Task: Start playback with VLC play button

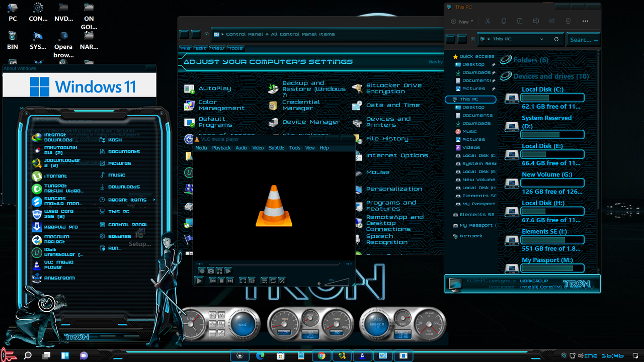Action: pos(199,281)
